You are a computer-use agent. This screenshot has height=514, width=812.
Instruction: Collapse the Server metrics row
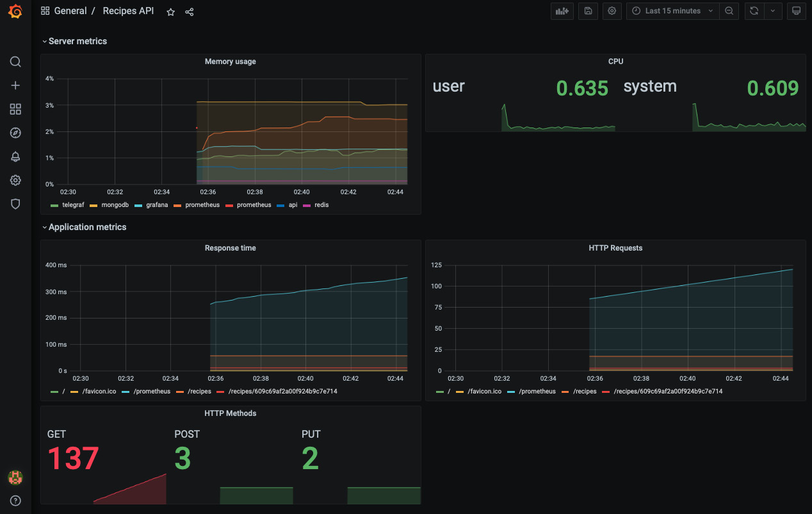click(x=74, y=41)
